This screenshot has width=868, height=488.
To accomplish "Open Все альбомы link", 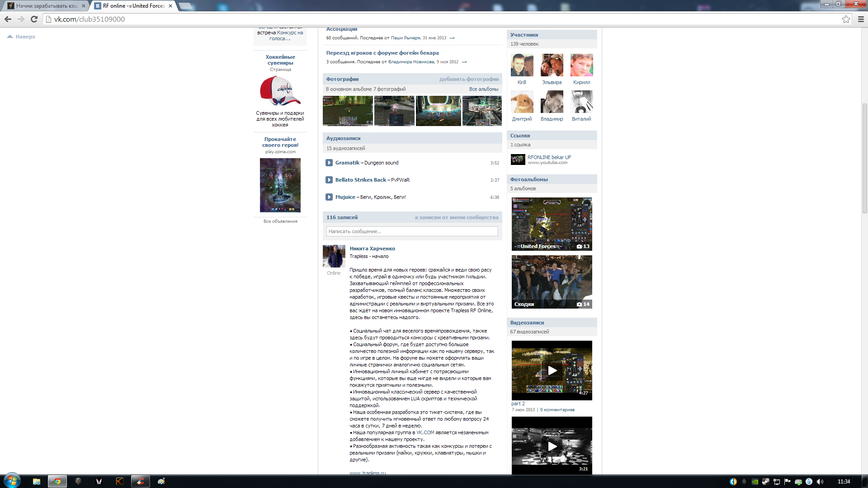I will [x=483, y=89].
